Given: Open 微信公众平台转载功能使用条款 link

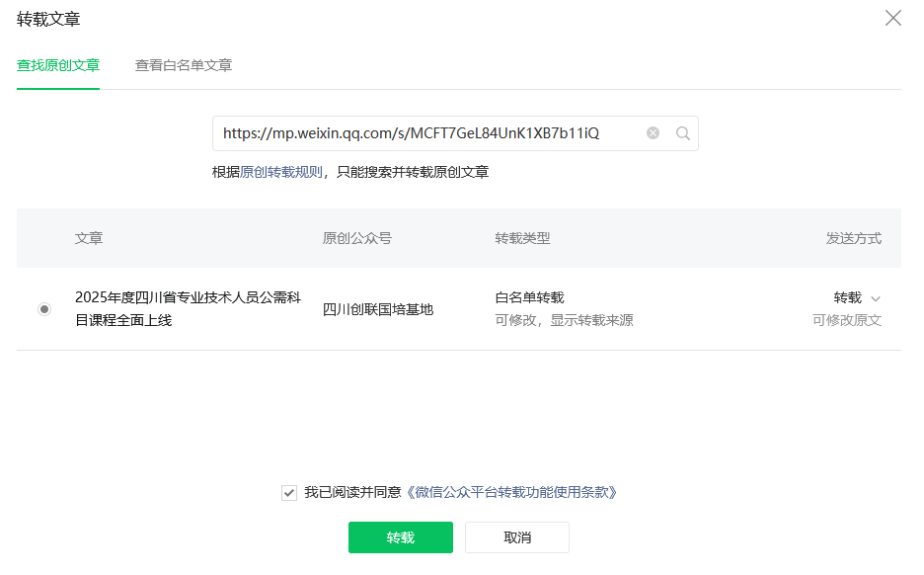Looking at the screenshot, I should [x=511, y=492].
